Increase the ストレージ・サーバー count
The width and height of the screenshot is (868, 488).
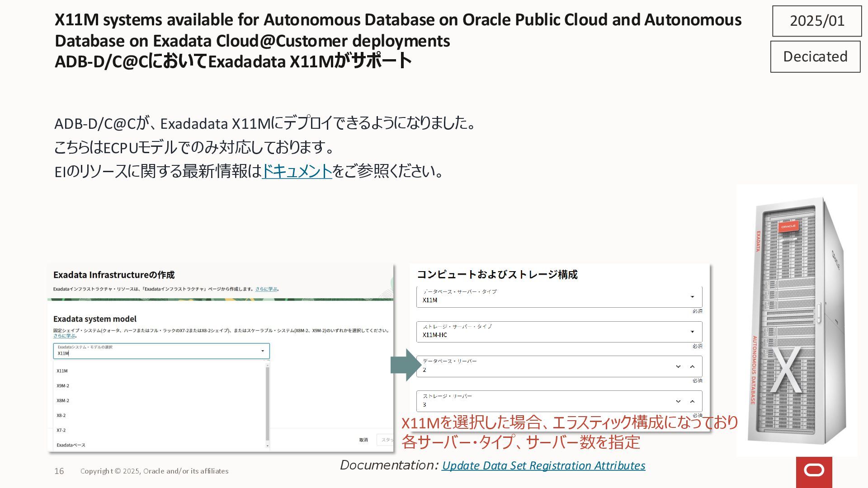click(x=692, y=401)
